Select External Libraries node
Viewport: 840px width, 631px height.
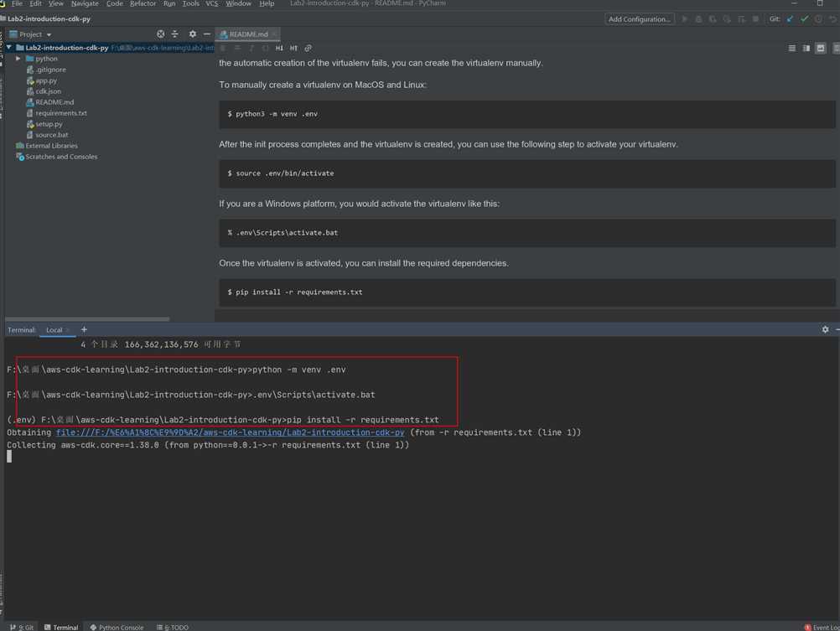(x=51, y=146)
